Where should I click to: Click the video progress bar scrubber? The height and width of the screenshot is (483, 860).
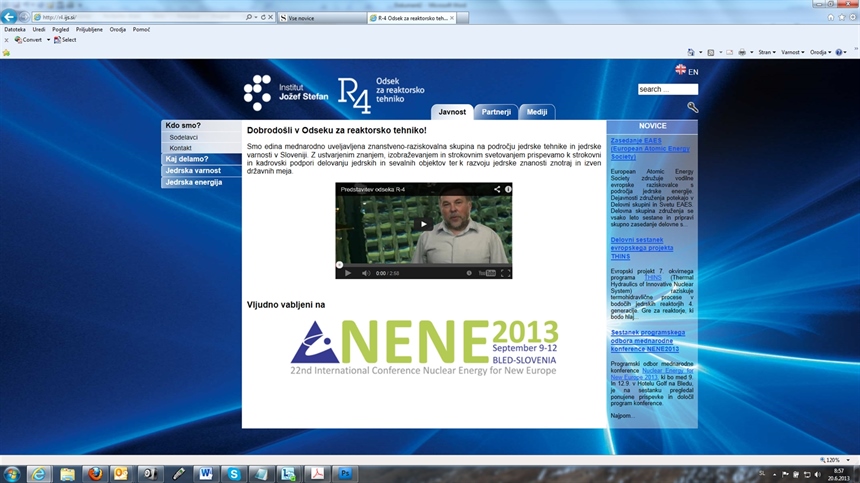(340, 265)
